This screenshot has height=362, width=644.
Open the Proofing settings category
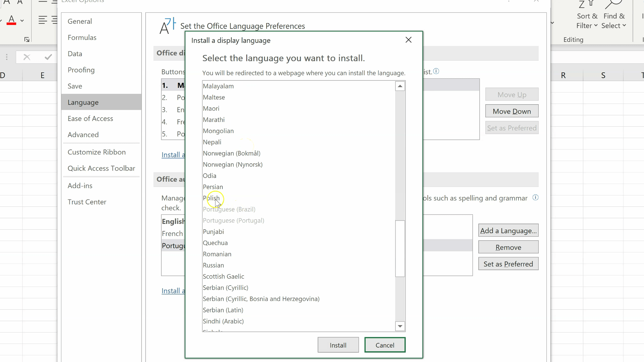[x=81, y=70]
